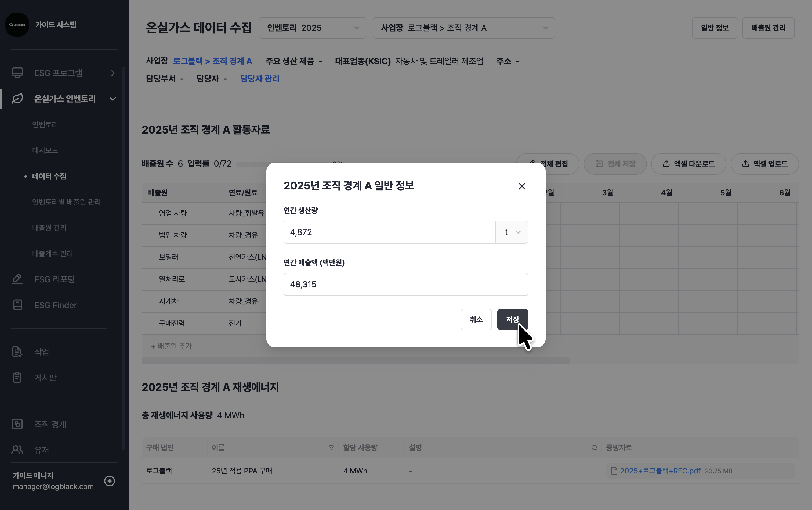Image resolution: width=812 pixels, height=510 pixels.
Task: Click the 게시판 clipboard icon
Action: click(17, 377)
